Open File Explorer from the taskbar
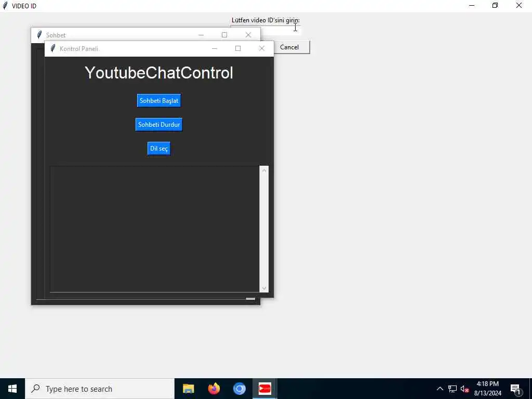Image resolution: width=532 pixels, height=399 pixels. [x=188, y=389]
